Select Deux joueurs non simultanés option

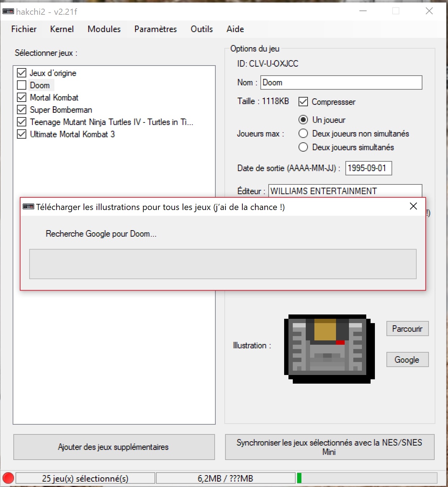tap(303, 134)
